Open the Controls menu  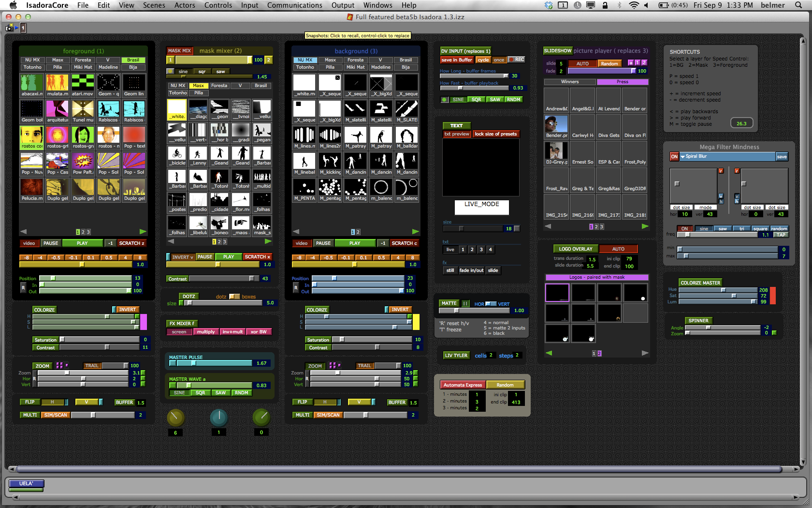218,5
